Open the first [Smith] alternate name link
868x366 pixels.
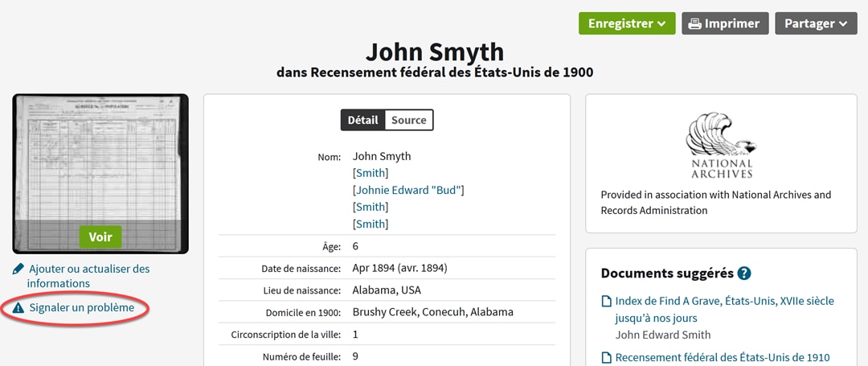click(371, 173)
